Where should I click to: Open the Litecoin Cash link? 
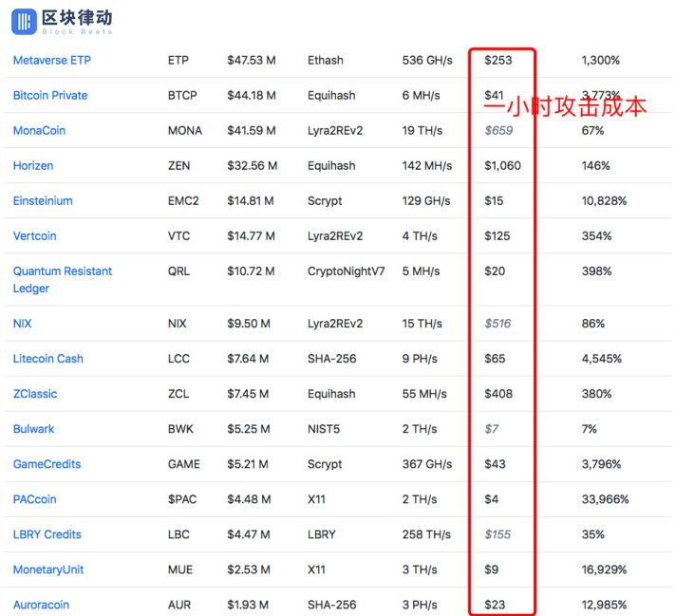(48, 359)
